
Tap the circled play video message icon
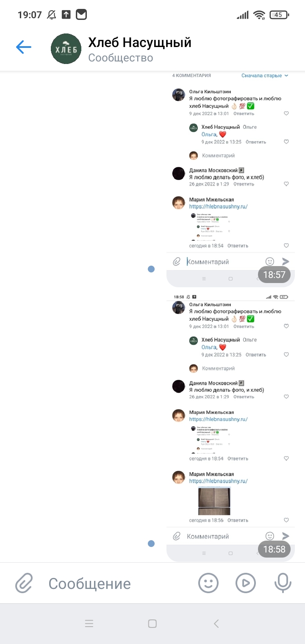pos(246,583)
